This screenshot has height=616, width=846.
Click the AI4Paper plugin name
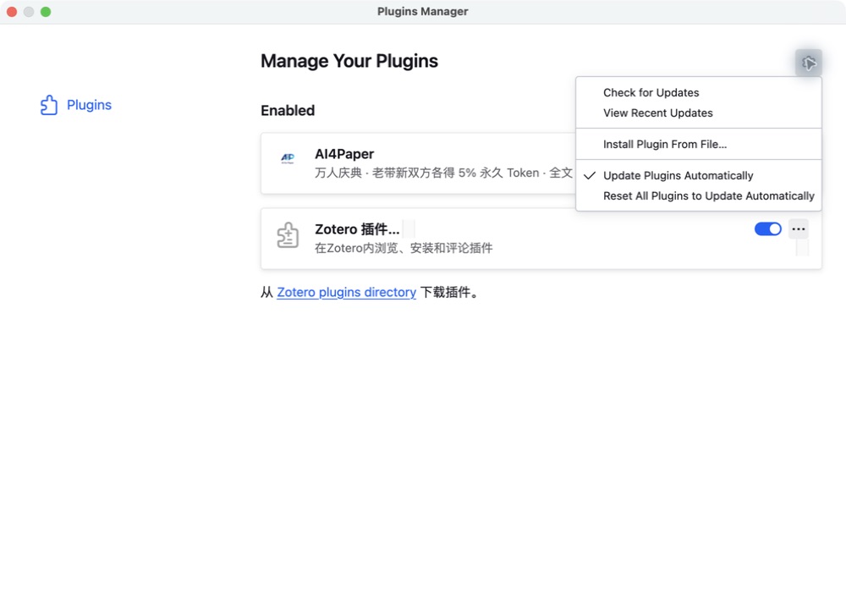pos(344,154)
